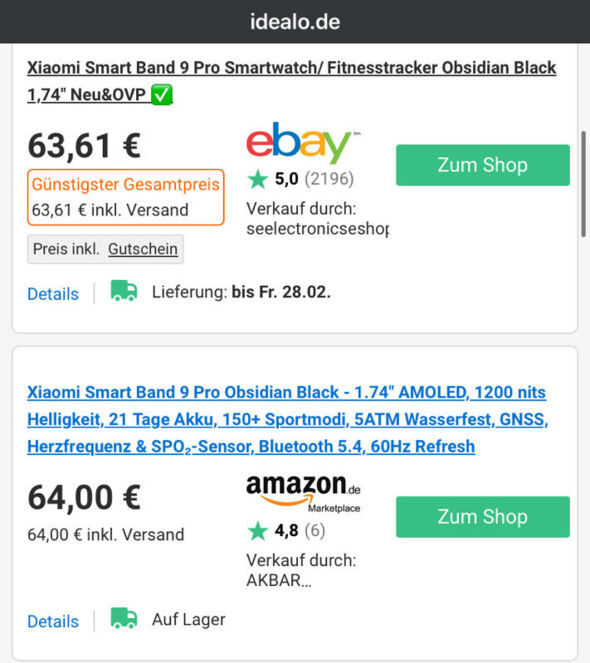Open the Amazon offer via Zum Shop
The image size is (590, 663).
[483, 517]
